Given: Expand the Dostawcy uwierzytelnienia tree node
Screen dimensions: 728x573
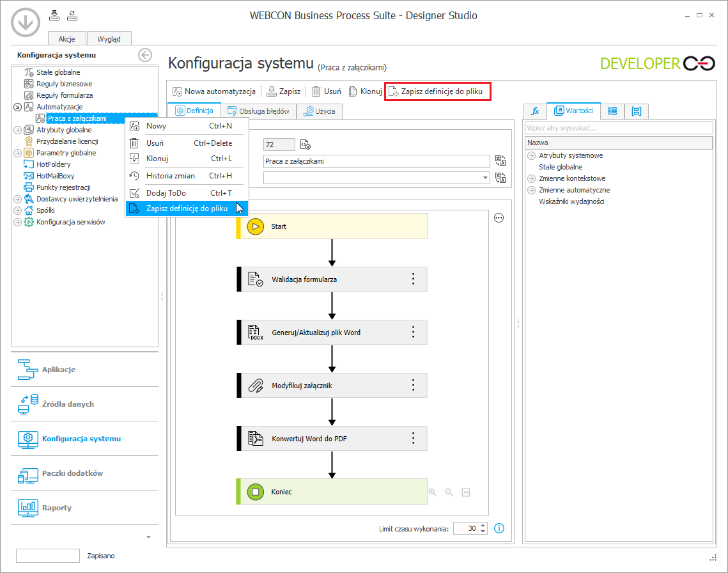Looking at the screenshot, I should point(18,199).
